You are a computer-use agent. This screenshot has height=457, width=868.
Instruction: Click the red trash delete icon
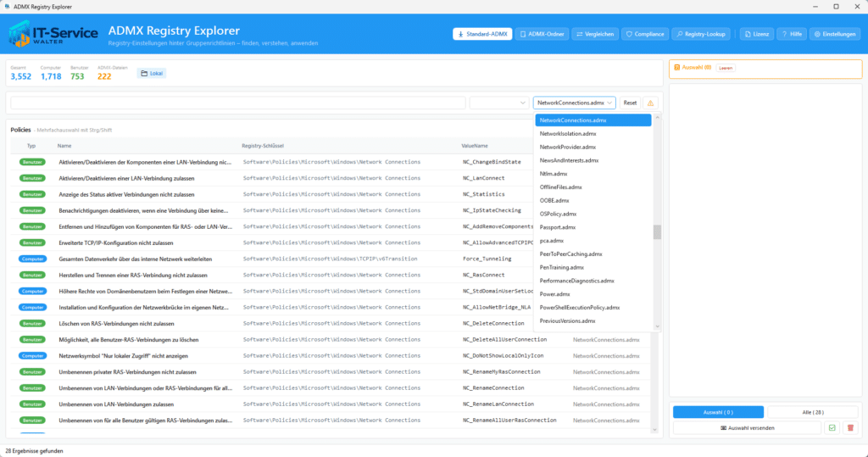(x=850, y=427)
